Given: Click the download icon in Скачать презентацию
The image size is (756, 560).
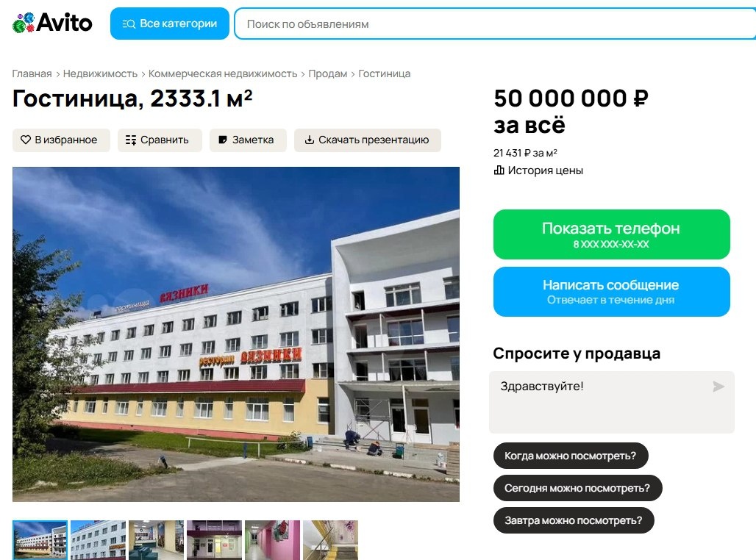Looking at the screenshot, I should [x=310, y=140].
